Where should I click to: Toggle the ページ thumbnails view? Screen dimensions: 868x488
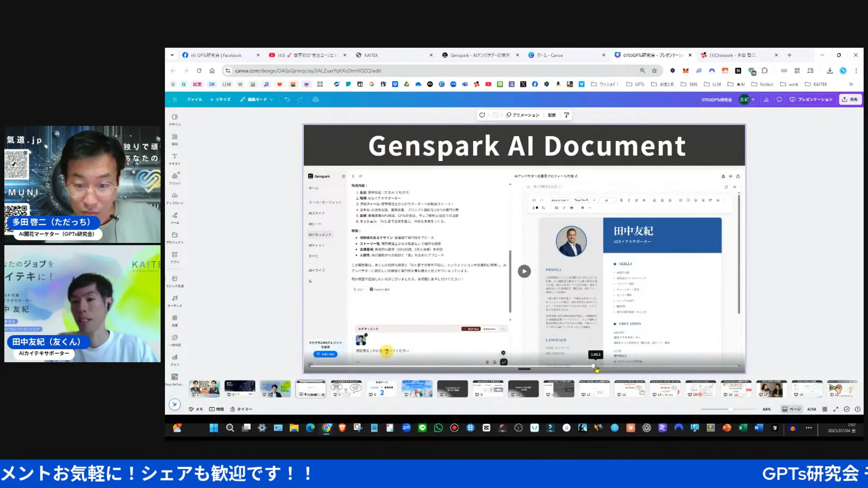click(x=791, y=409)
